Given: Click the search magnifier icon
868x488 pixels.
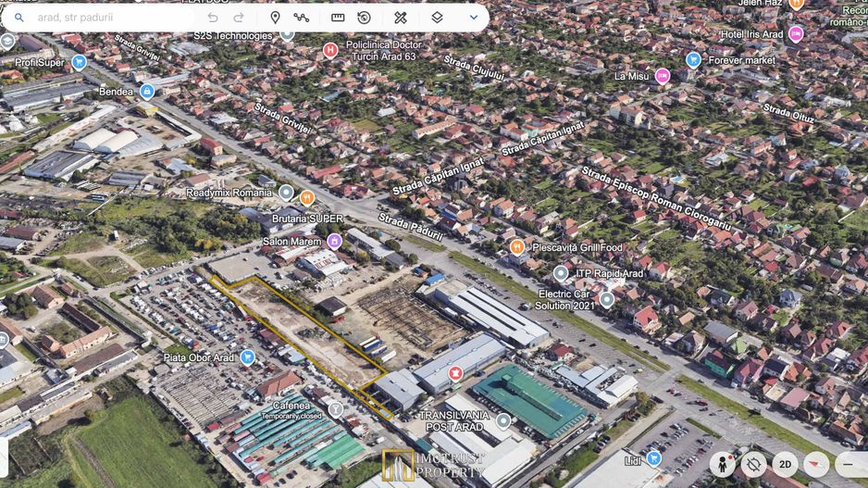Looking at the screenshot, I should point(19,18).
